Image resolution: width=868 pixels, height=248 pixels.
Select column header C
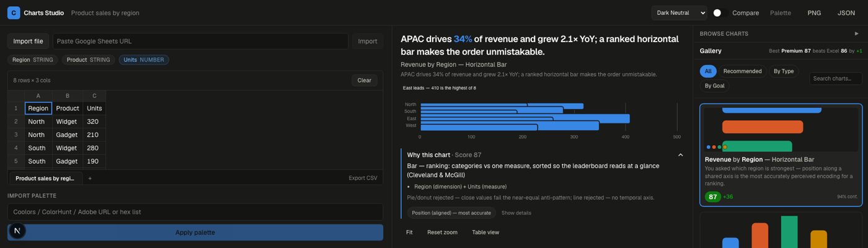[x=94, y=95]
